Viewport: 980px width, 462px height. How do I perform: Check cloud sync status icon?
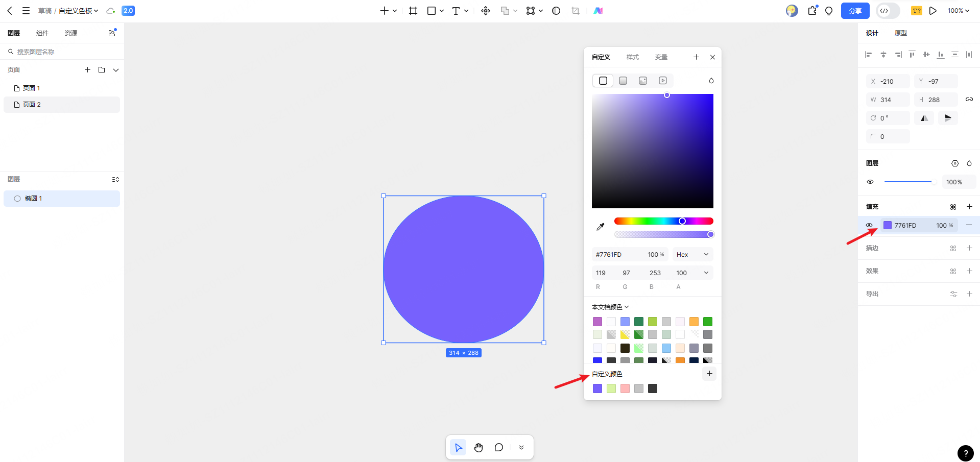pyautogui.click(x=110, y=11)
